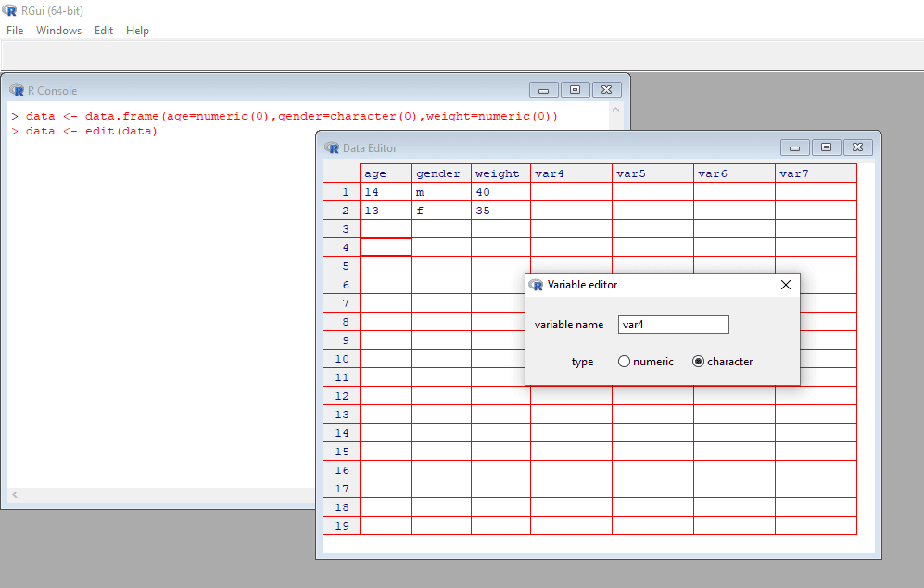The image size is (924, 588).
Task: Select the cell showing weight 40
Action: 499,192
